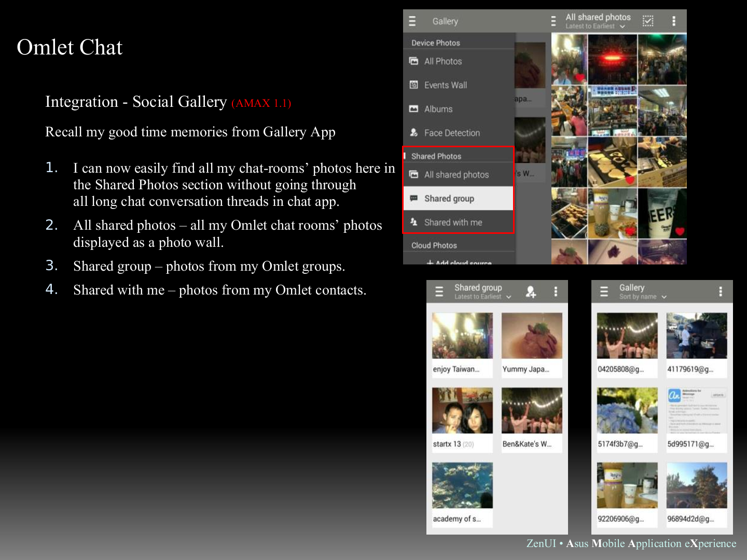Select All Photos in the drawer
The width and height of the screenshot is (747, 560).
point(442,61)
